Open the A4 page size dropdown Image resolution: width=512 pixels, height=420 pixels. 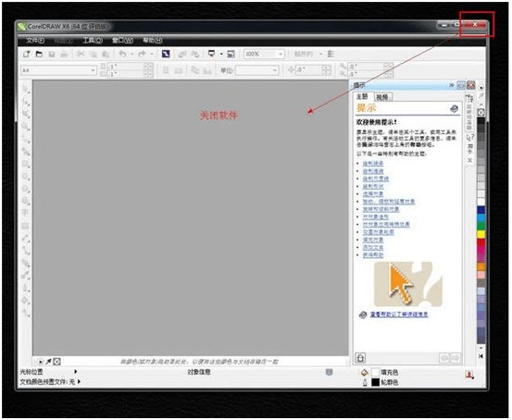pyautogui.click(x=58, y=70)
